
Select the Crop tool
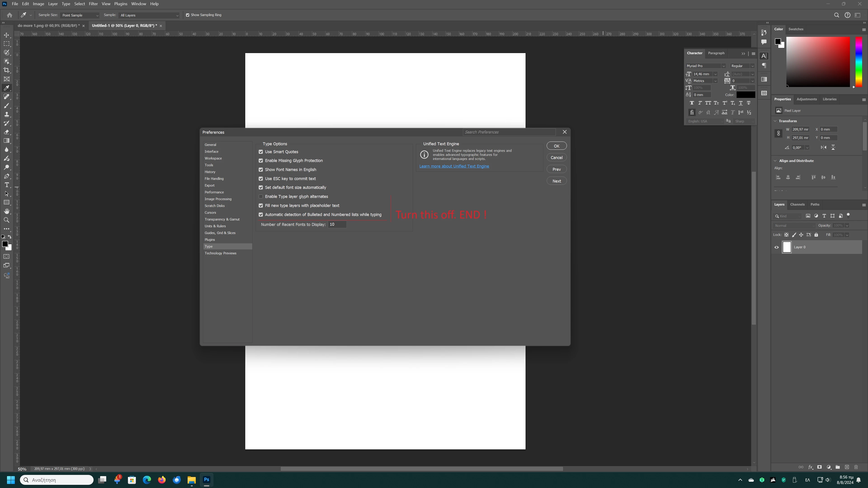[x=6, y=70]
